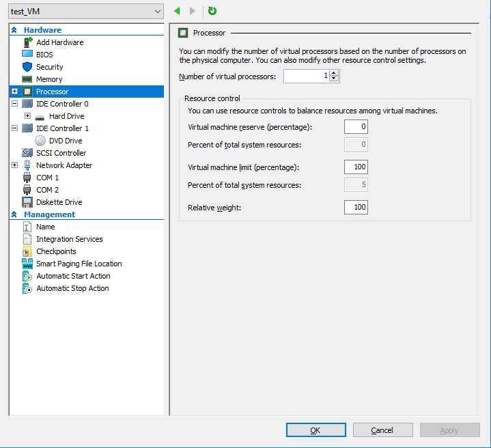Select Integration Services in Management list
Image resolution: width=491 pixels, height=448 pixels.
tap(69, 239)
